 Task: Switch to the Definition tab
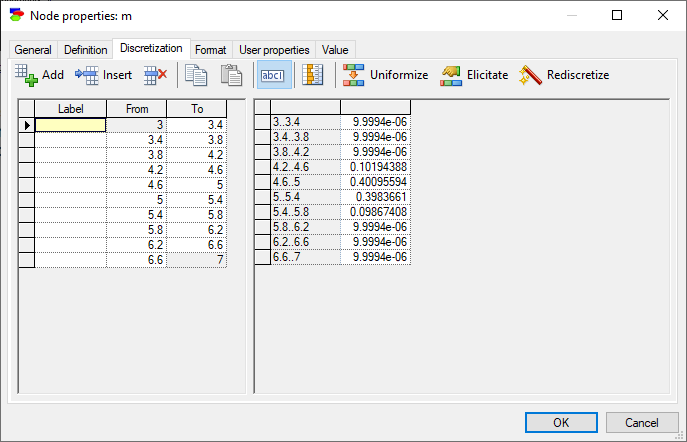(85, 50)
